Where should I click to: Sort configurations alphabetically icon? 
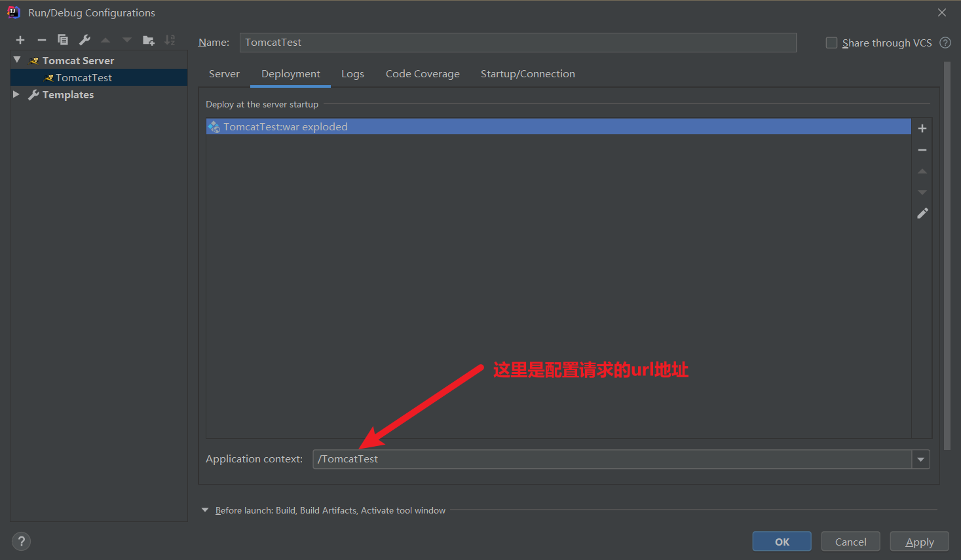[170, 40]
